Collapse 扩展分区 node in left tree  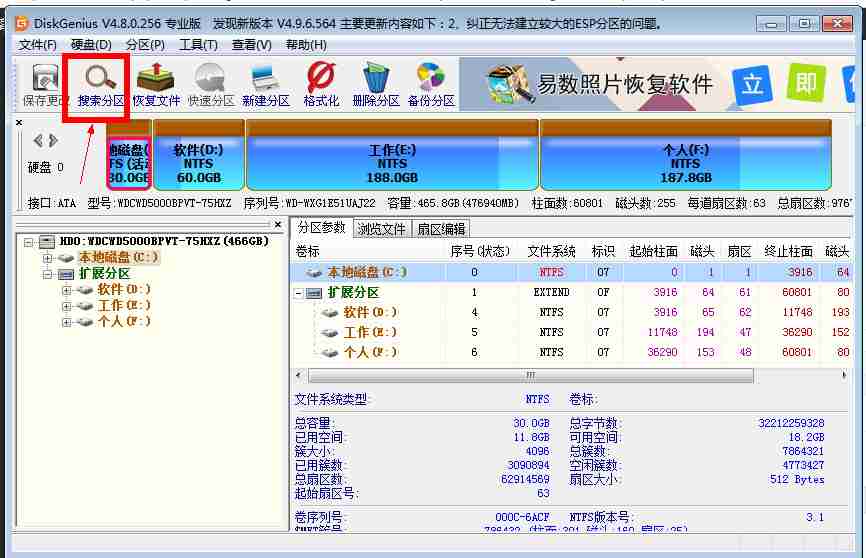click(x=47, y=274)
